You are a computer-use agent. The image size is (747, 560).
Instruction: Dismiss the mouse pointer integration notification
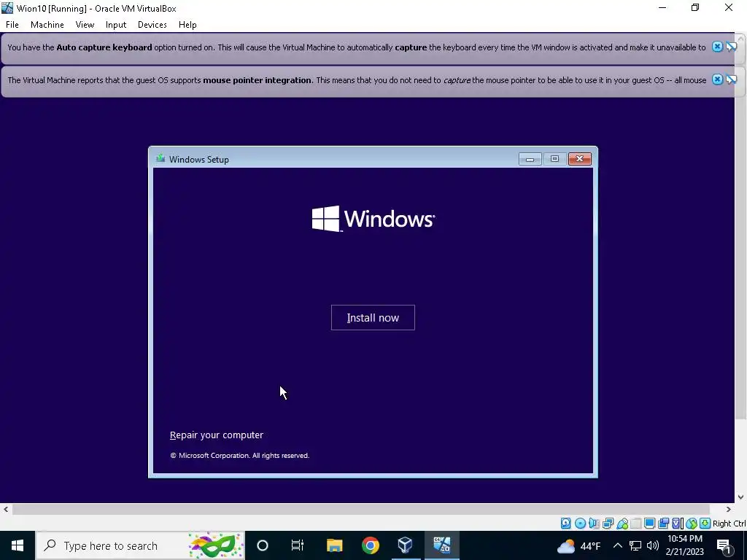[717, 79]
